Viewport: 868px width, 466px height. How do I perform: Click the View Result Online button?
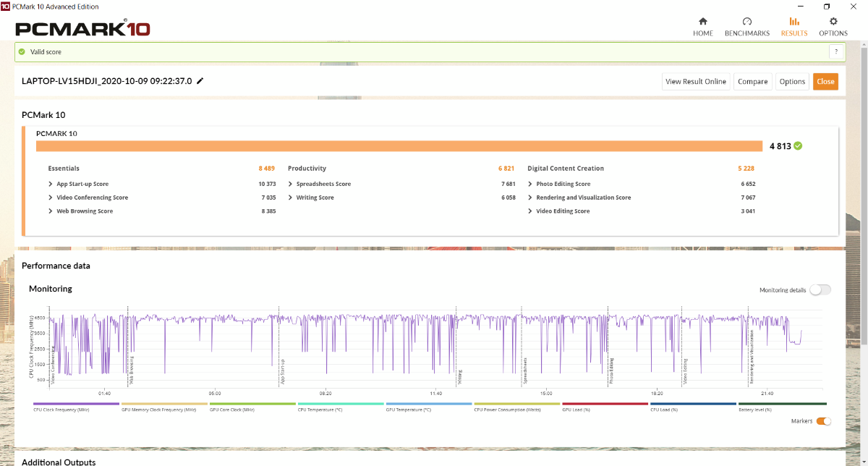[695, 82]
